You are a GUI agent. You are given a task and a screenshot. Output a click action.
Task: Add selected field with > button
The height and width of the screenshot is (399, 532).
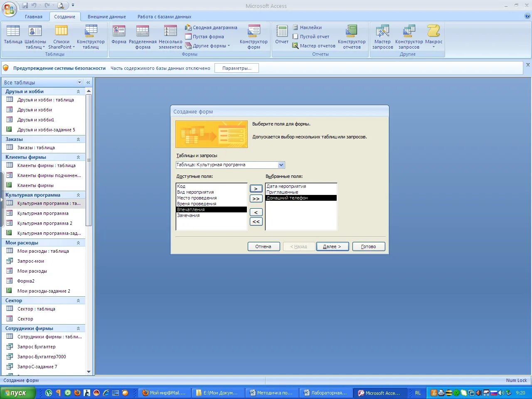pos(256,189)
